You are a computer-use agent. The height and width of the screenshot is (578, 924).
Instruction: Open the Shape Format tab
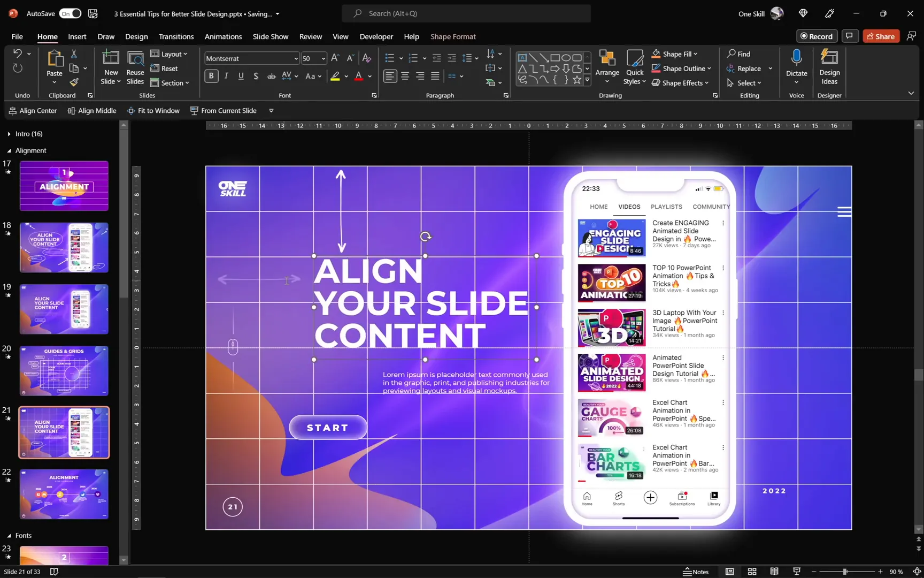[x=453, y=36]
